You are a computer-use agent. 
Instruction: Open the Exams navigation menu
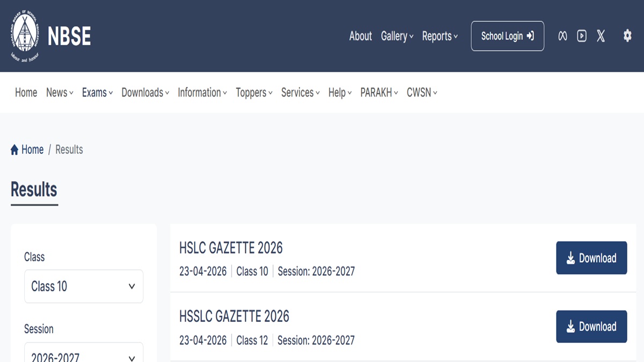[97, 93]
